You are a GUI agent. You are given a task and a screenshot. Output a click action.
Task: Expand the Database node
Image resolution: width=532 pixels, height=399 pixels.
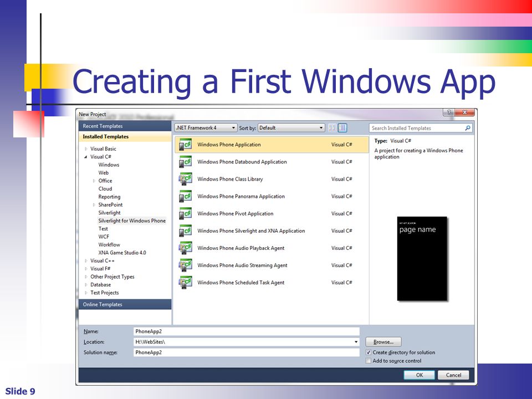point(86,285)
